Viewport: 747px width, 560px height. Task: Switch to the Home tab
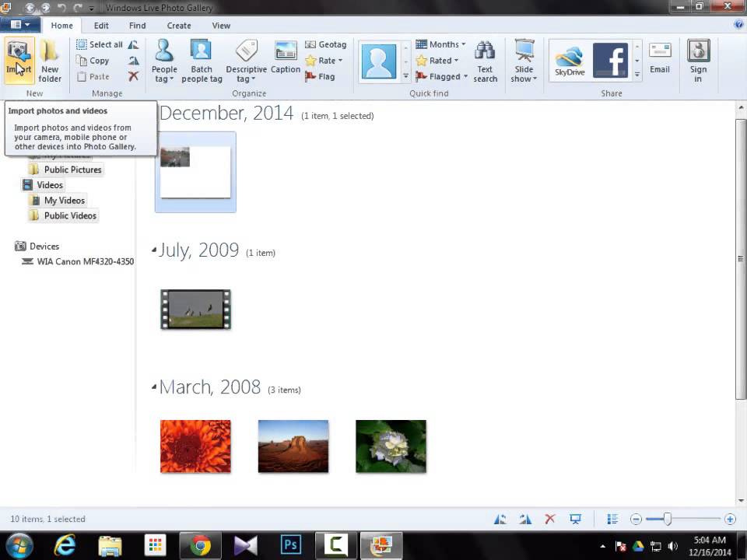point(62,25)
